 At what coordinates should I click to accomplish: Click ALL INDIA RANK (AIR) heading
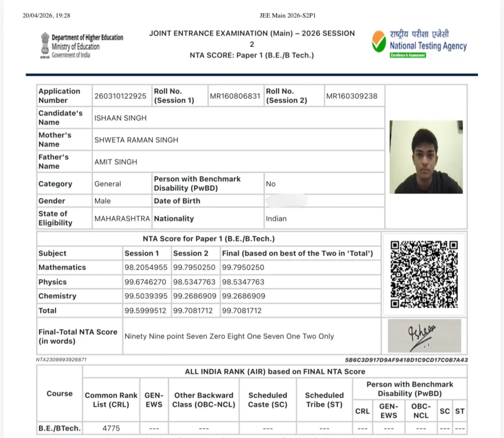tap(275, 372)
